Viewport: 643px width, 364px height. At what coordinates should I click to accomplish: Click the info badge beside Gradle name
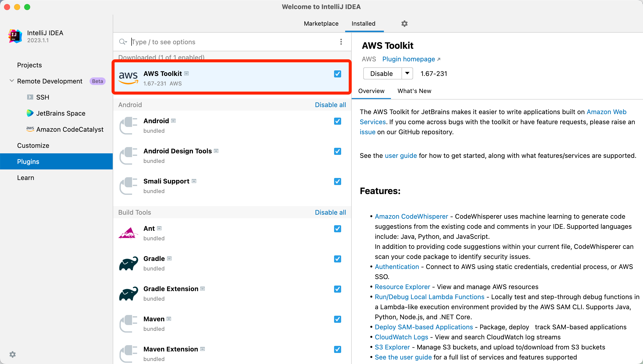tap(169, 258)
